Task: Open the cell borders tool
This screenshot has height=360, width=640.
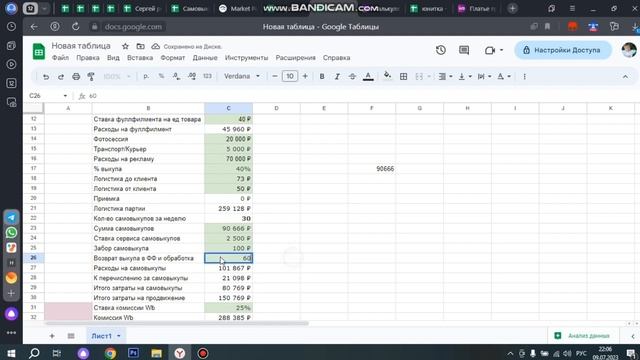Action: click(x=403, y=76)
